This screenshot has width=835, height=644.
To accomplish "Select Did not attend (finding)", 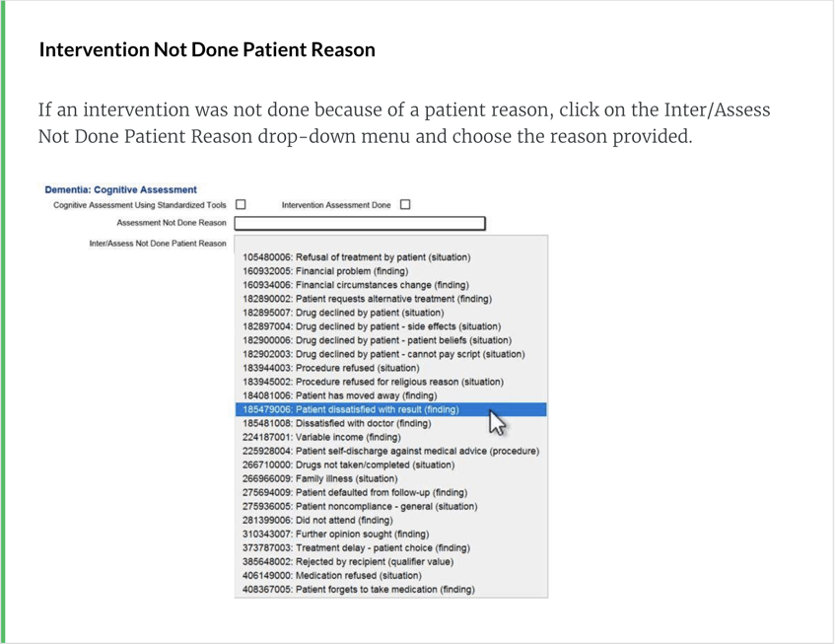I will point(316,520).
